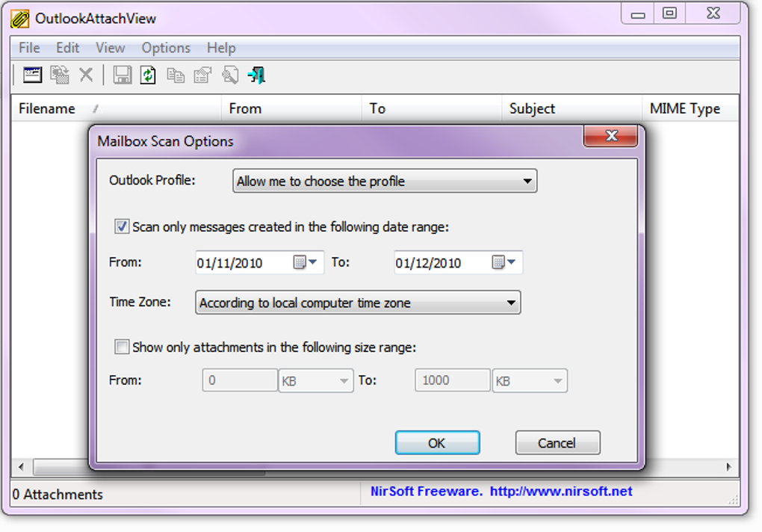This screenshot has width=762, height=532.
Task: Open the View menu
Action: pos(110,47)
